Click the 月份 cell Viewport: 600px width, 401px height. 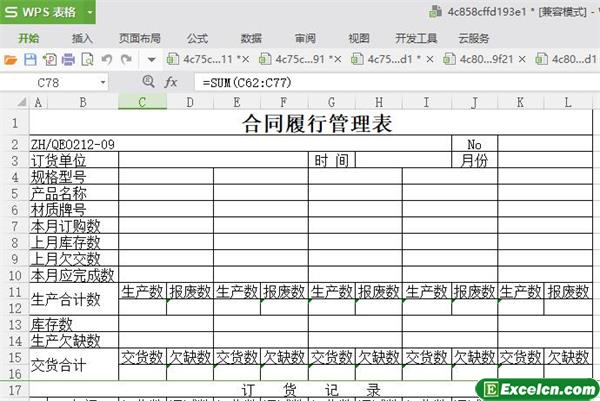tap(474, 160)
